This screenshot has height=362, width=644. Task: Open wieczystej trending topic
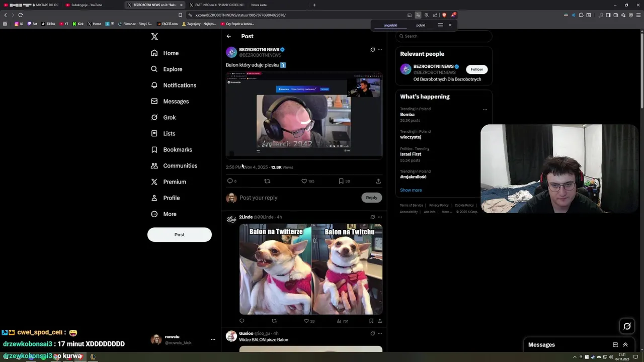click(411, 137)
